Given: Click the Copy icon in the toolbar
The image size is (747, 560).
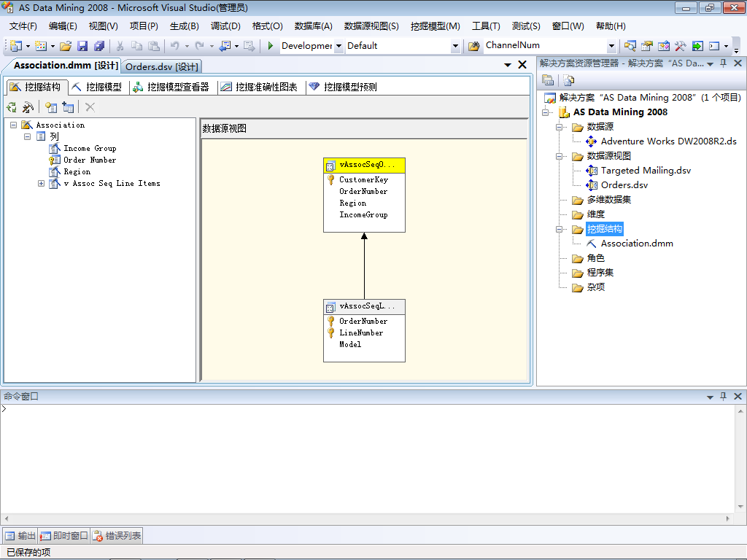Looking at the screenshot, I should pos(136,46).
